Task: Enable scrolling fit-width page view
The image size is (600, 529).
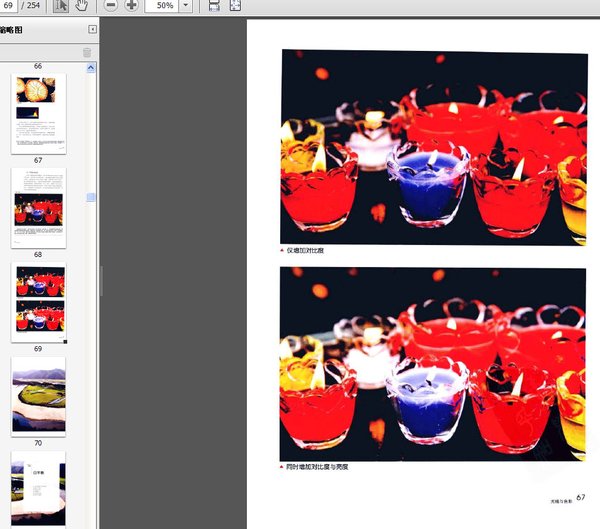Action: click(214, 5)
